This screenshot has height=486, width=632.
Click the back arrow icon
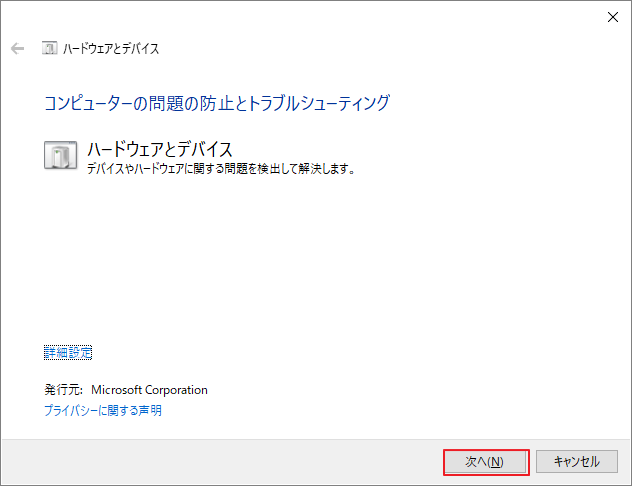point(17,49)
